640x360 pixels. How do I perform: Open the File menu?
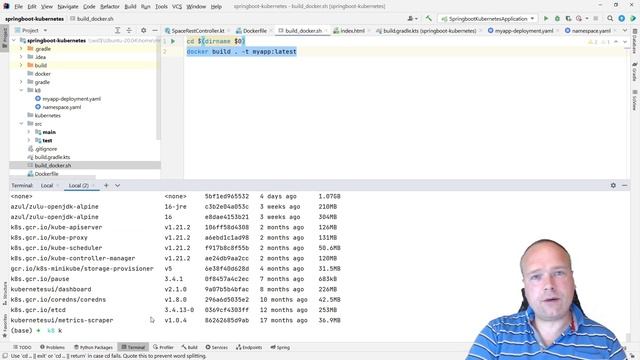coord(18,7)
